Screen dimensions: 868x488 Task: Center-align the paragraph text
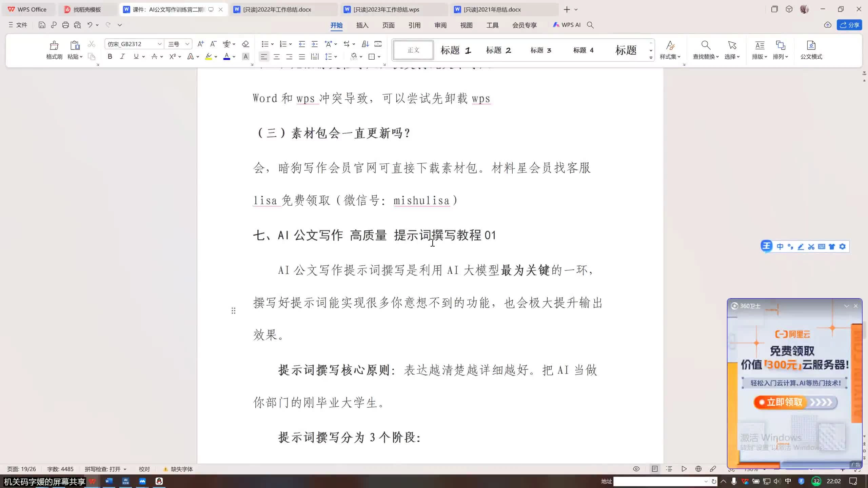[x=277, y=57]
